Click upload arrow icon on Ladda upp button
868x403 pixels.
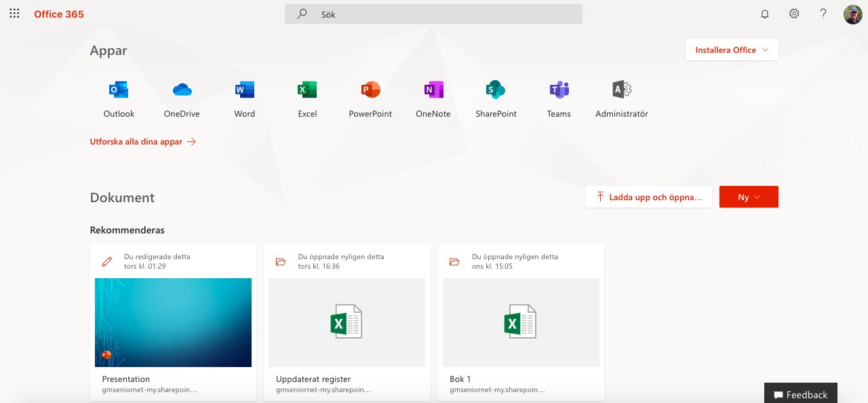(600, 197)
